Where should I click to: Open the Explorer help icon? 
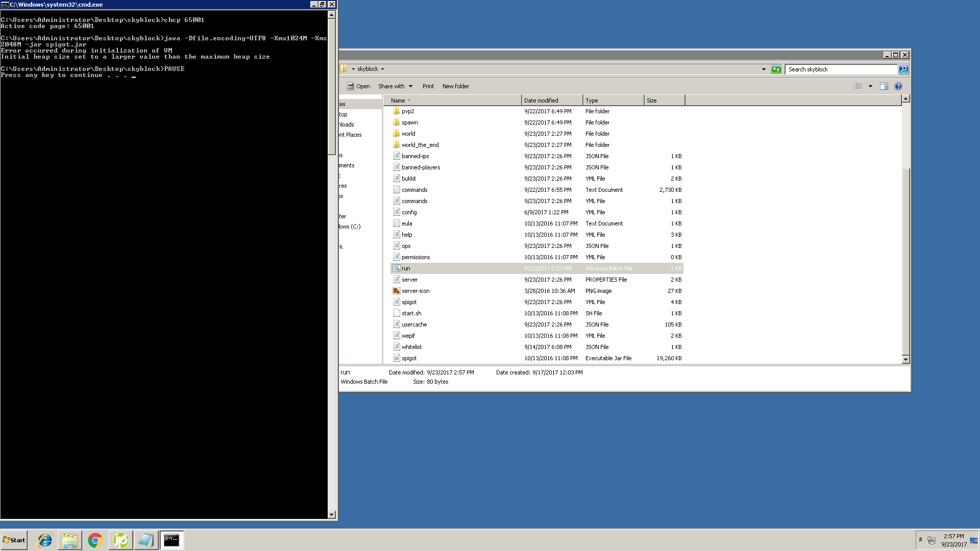click(x=898, y=86)
